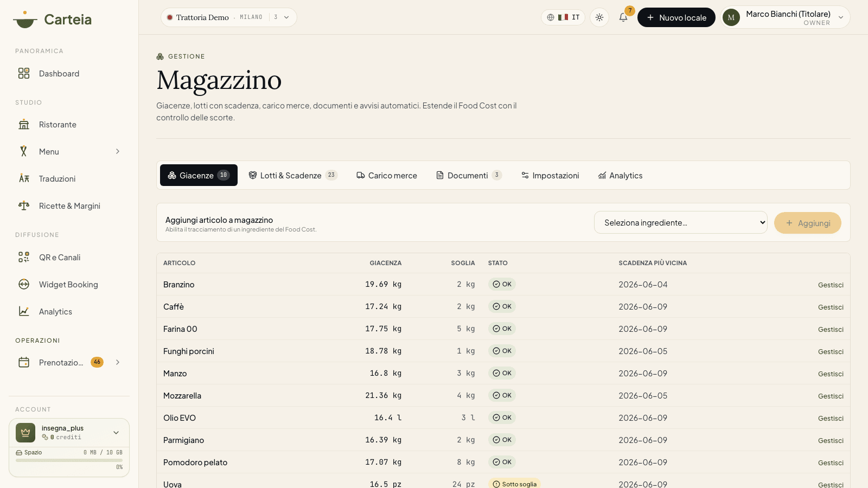
Task: Open the Trattoria Demo location dropdown
Action: coord(228,17)
